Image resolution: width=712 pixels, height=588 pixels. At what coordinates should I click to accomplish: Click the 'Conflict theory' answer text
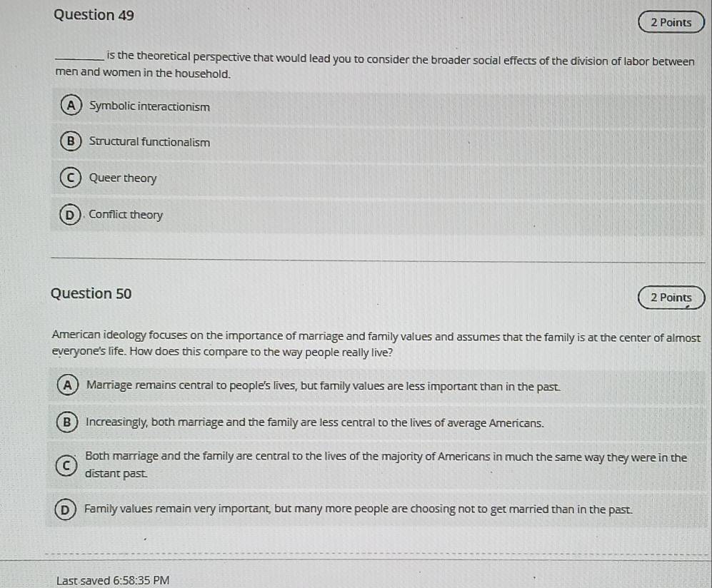126,215
